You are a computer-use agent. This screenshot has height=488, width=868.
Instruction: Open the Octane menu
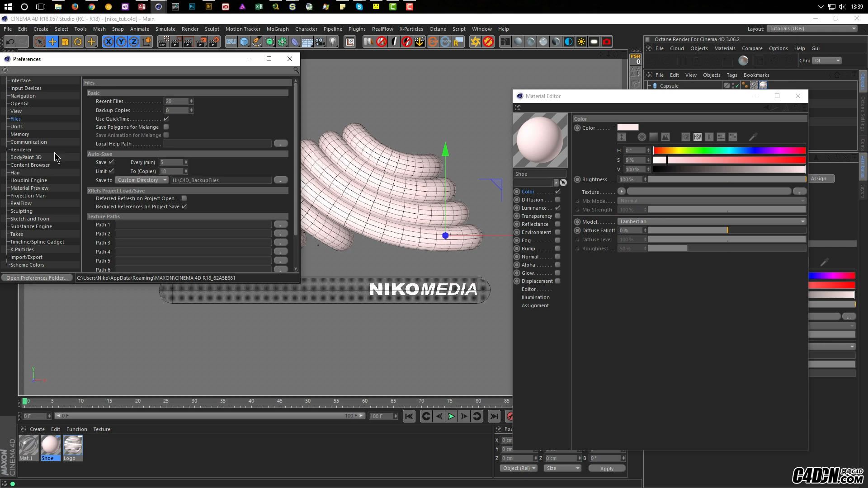[438, 29]
